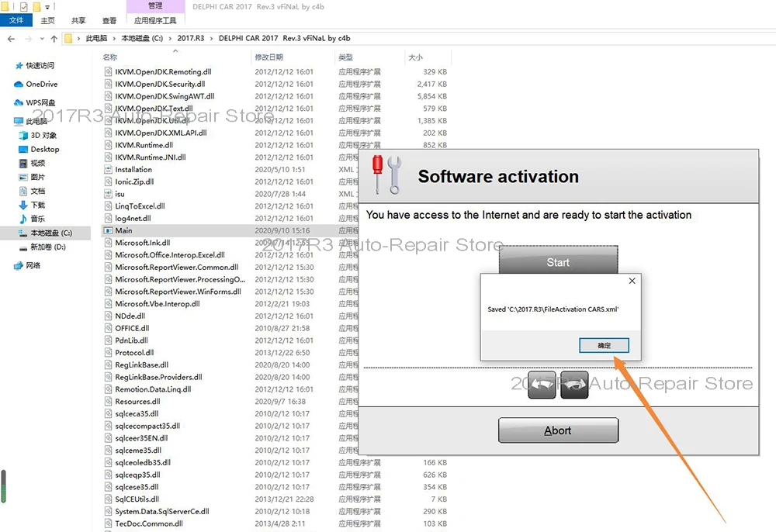
Task: Click 2017.R3 breadcrumb in address bar
Action: 191,38
